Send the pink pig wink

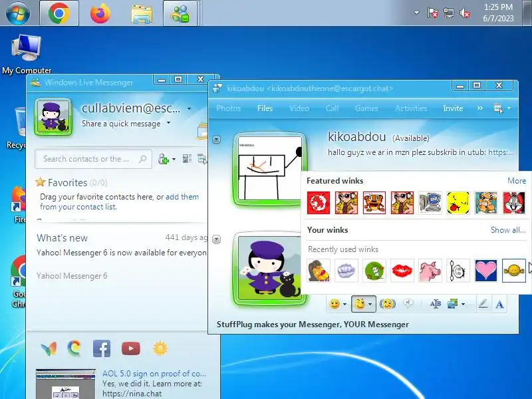tap(430, 271)
